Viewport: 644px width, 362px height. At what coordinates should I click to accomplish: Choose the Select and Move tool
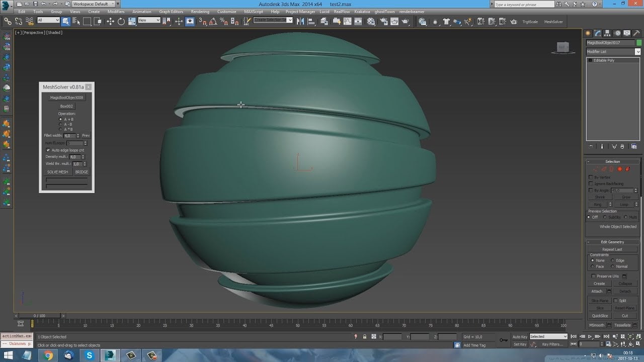point(110,21)
